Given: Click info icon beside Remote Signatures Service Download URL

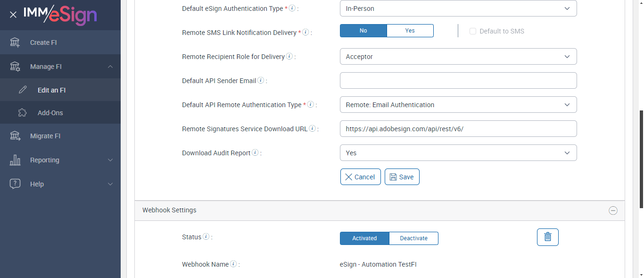Looking at the screenshot, I should click(x=312, y=128).
